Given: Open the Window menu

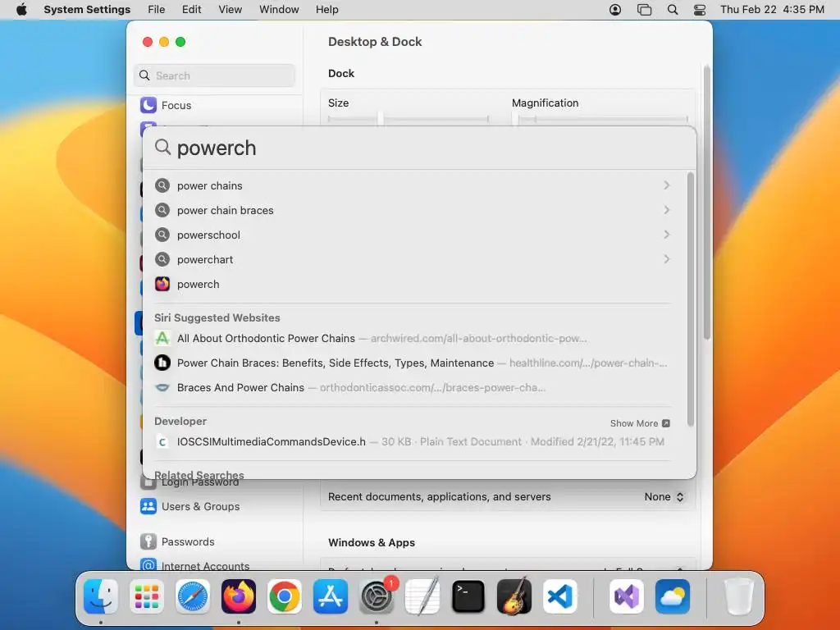Looking at the screenshot, I should (x=279, y=10).
